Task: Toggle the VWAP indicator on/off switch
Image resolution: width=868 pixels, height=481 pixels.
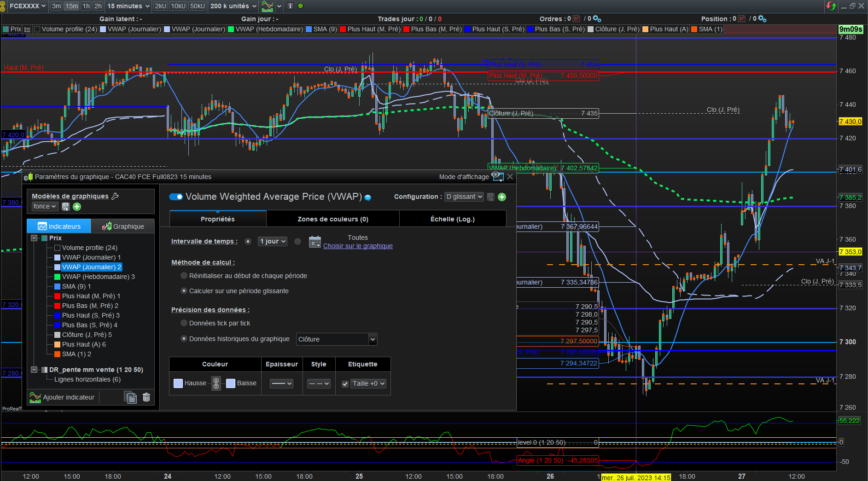Action: [x=176, y=197]
